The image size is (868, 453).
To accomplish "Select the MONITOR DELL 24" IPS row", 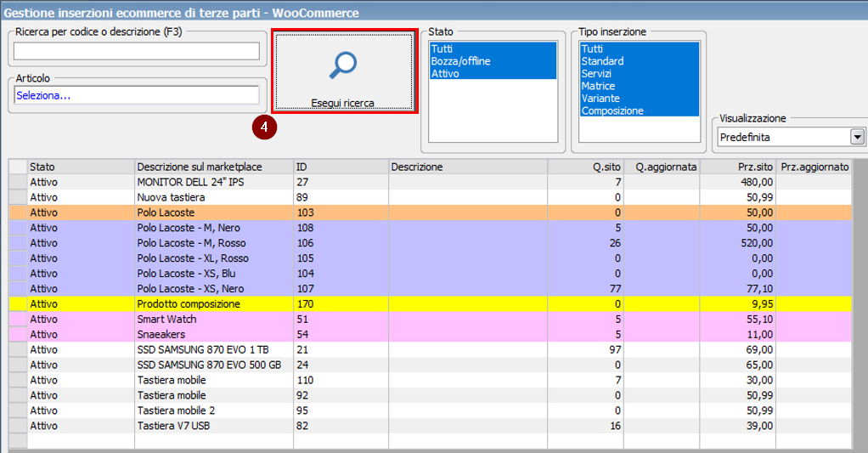I will pyautogui.click(x=430, y=182).
